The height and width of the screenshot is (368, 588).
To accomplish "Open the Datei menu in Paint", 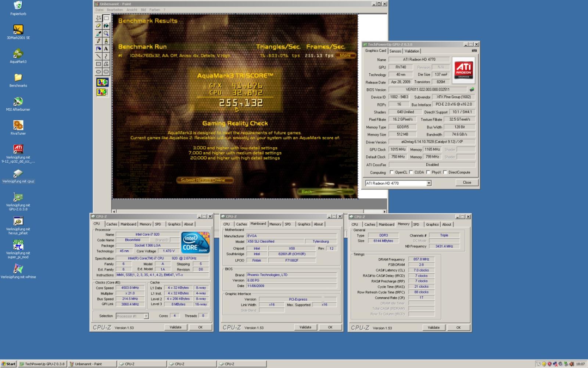I will point(100,10).
